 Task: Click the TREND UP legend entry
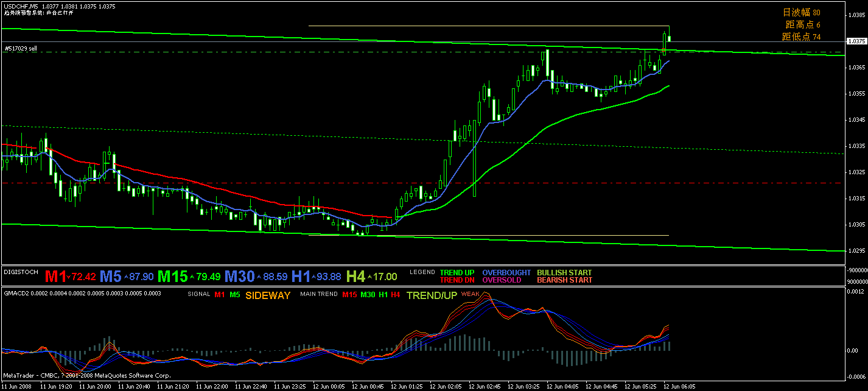point(457,273)
